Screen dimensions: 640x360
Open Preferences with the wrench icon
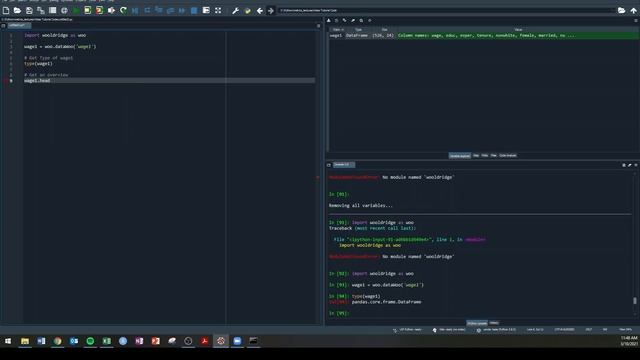(236, 11)
